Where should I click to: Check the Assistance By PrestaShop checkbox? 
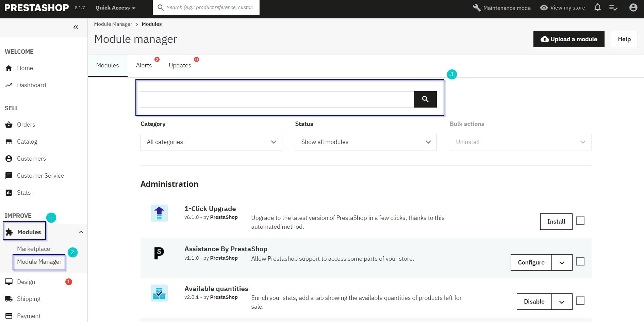[x=580, y=261]
